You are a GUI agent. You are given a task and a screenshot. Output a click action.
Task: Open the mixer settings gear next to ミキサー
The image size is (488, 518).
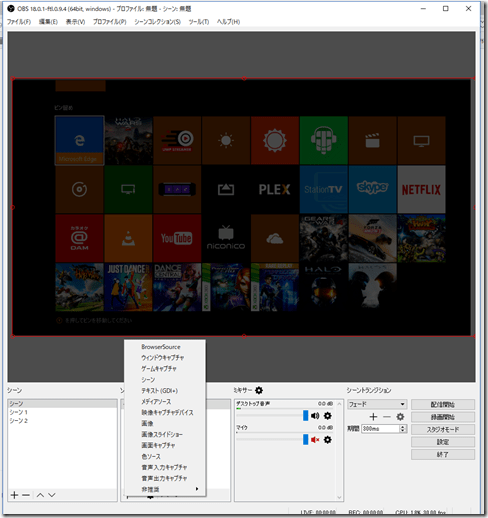pyautogui.click(x=259, y=390)
